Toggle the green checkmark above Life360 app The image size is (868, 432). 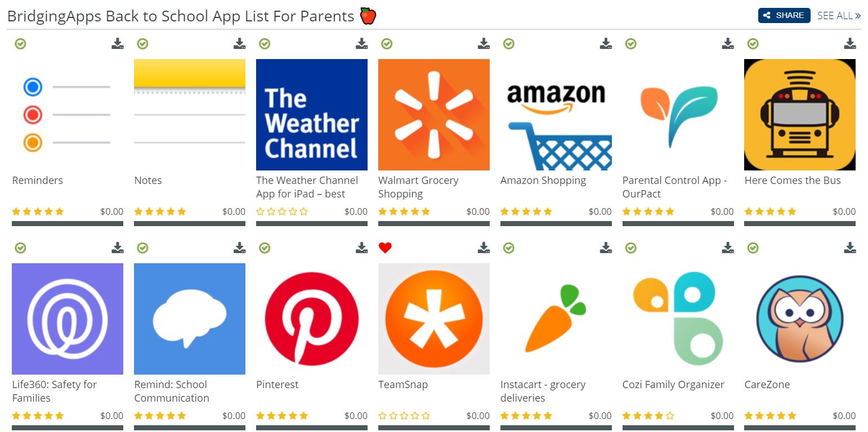point(21,248)
